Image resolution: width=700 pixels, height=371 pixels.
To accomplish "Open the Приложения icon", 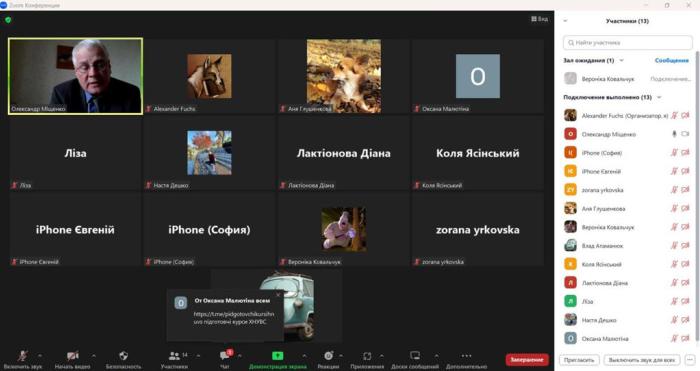I will [x=367, y=355].
